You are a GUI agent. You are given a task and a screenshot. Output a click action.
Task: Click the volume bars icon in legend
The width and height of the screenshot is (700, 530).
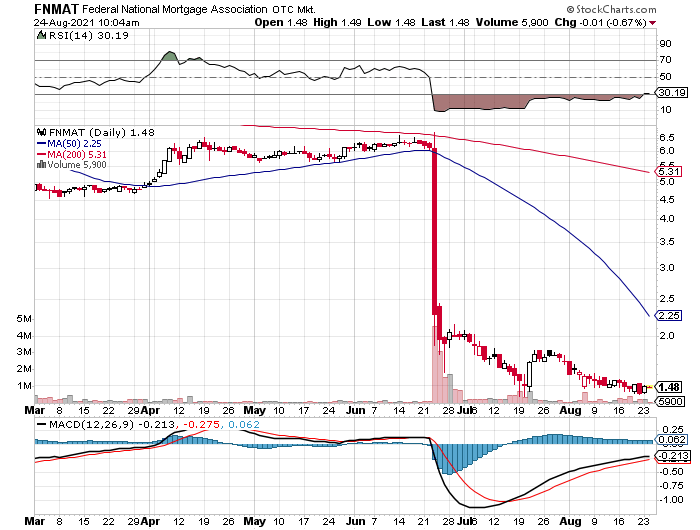[42, 165]
